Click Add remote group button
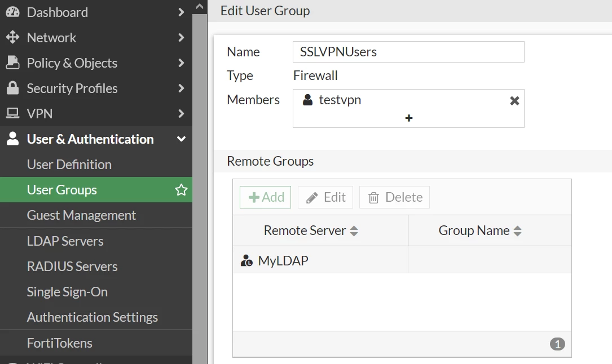This screenshot has width=612, height=364. pos(266,197)
